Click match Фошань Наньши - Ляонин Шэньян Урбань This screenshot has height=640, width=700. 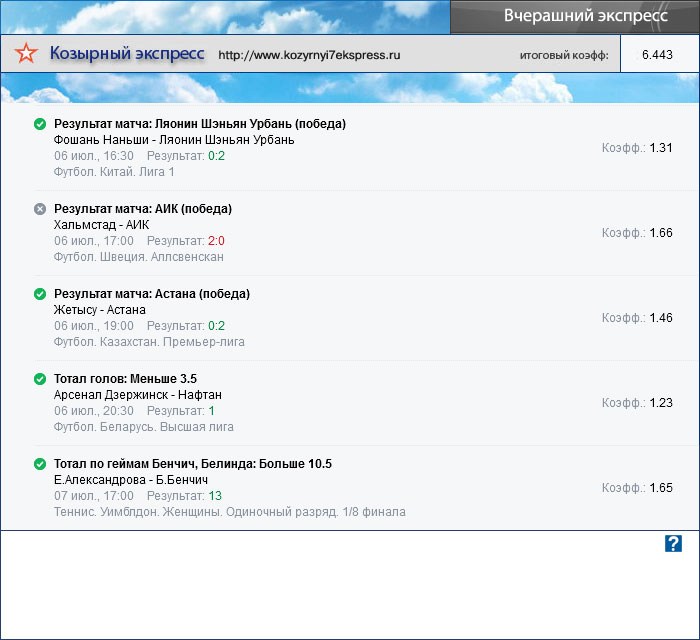174,140
